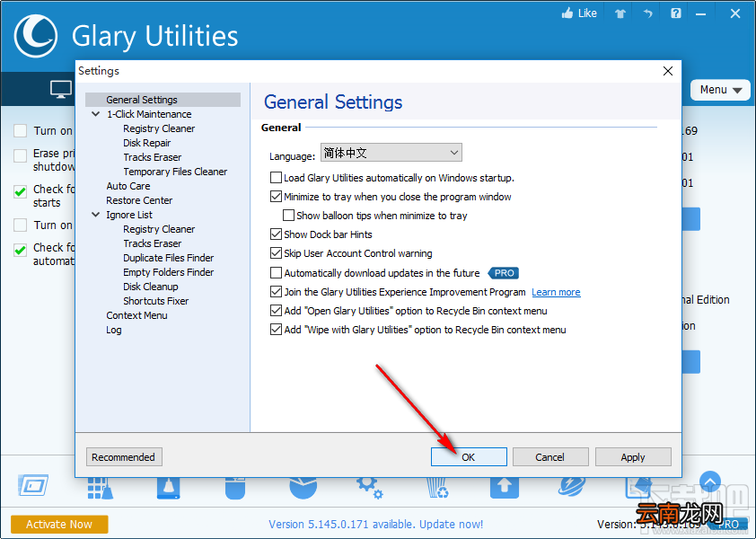Uncheck Minimize to tray when closing window

pos(276,197)
